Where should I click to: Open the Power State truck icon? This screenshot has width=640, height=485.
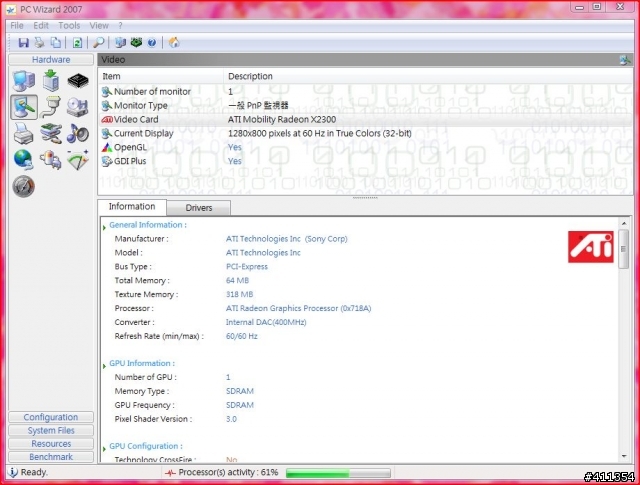click(x=51, y=160)
